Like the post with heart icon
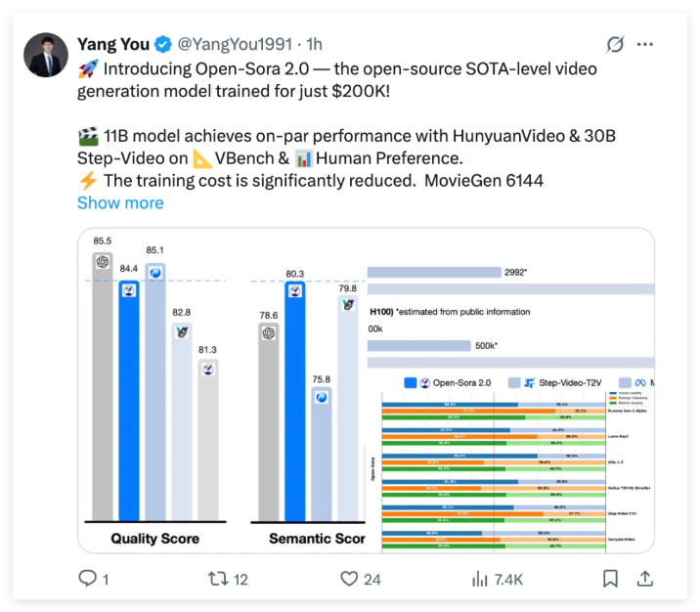This screenshot has width=700, height=612. (349, 579)
